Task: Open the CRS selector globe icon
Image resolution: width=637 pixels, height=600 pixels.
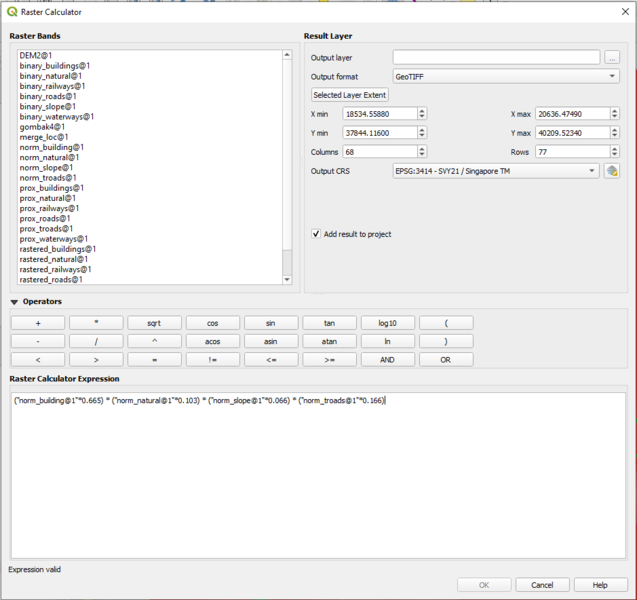Action: pyautogui.click(x=612, y=171)
